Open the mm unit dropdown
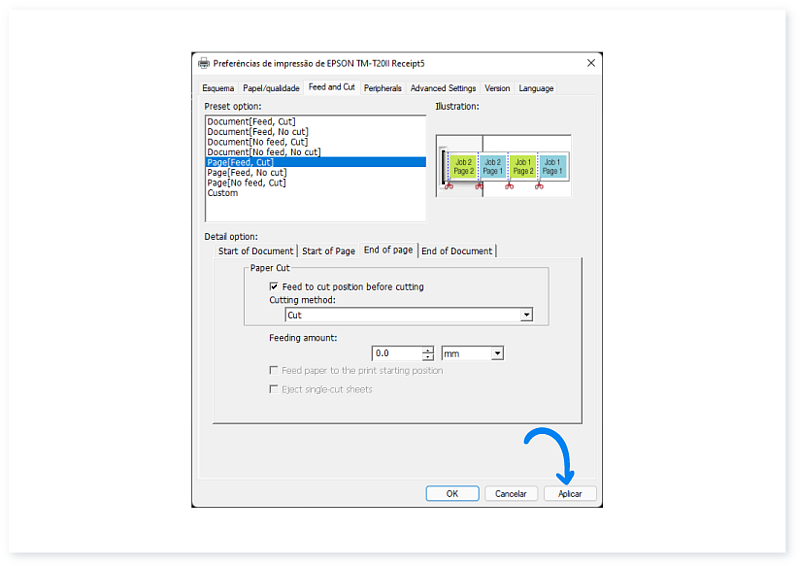This screenshot has height=566, width=800. point(497,353)
